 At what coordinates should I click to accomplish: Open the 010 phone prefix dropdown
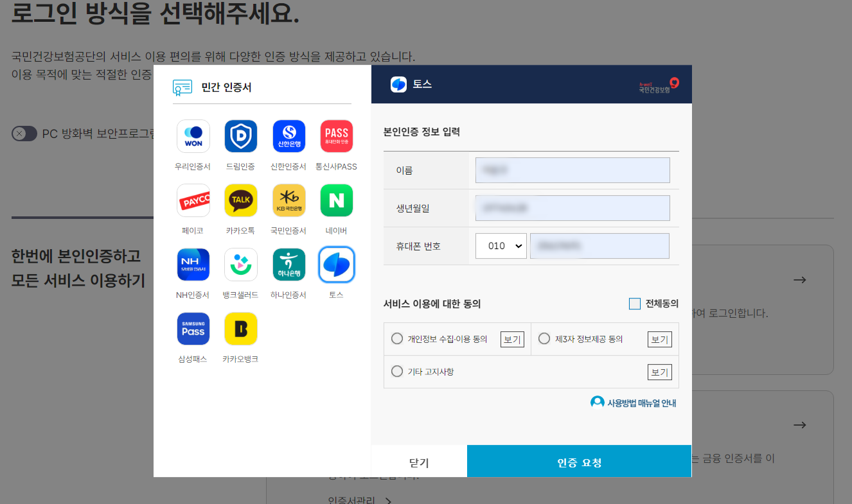501,246
